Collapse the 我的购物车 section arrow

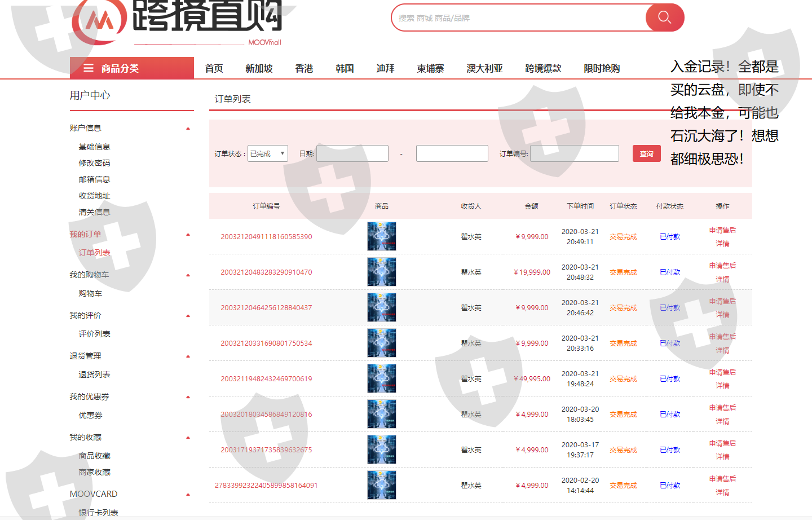tap(188, 275)
